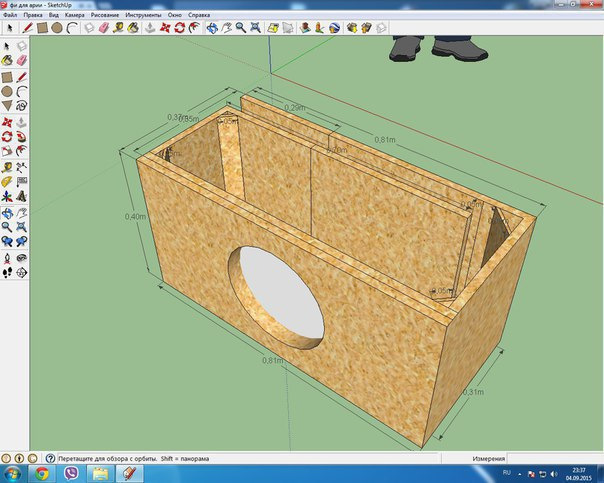Screen dimensions: 604x483
Task: Pick the 3D Text tool
Action: coord(22,196)
